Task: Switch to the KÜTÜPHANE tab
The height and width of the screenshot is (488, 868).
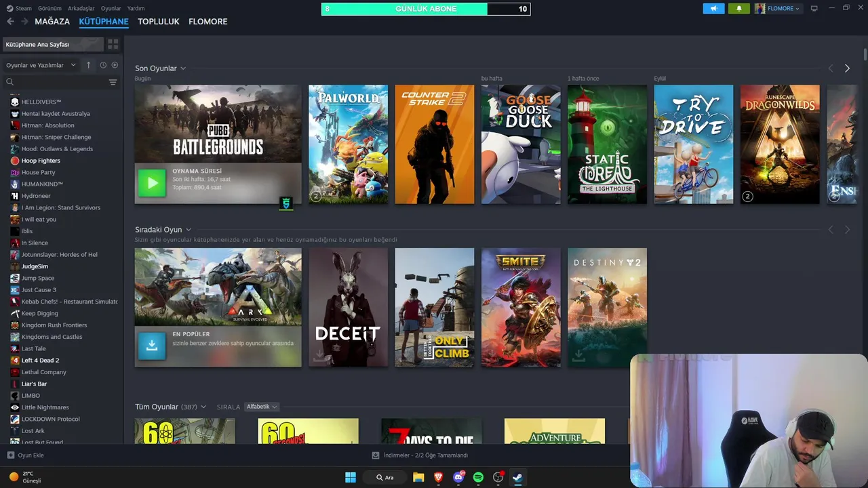Action: [x=104, y=22]
